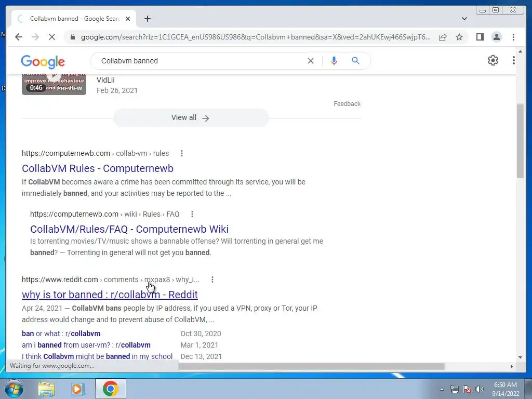Open am i banned from user-vm link

coord(86,345)
